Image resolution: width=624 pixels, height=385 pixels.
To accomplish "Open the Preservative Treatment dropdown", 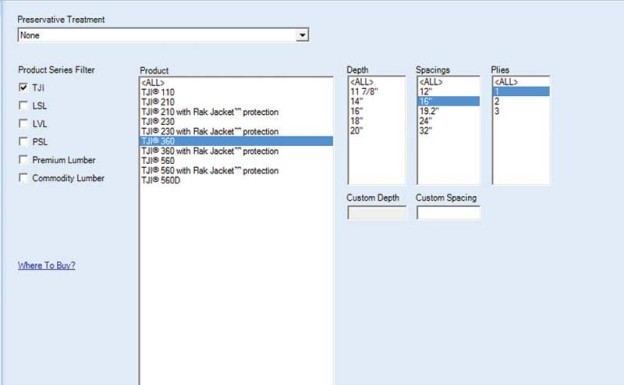I will pos(302,35).
